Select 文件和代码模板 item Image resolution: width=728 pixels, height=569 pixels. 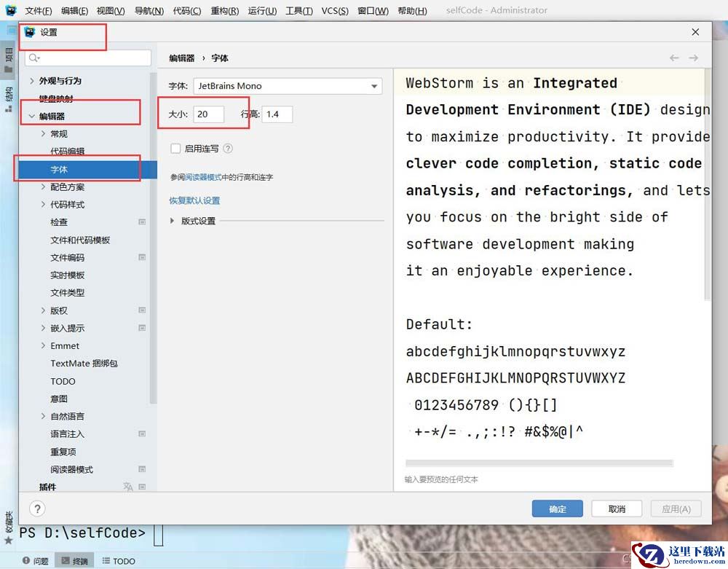80,240
